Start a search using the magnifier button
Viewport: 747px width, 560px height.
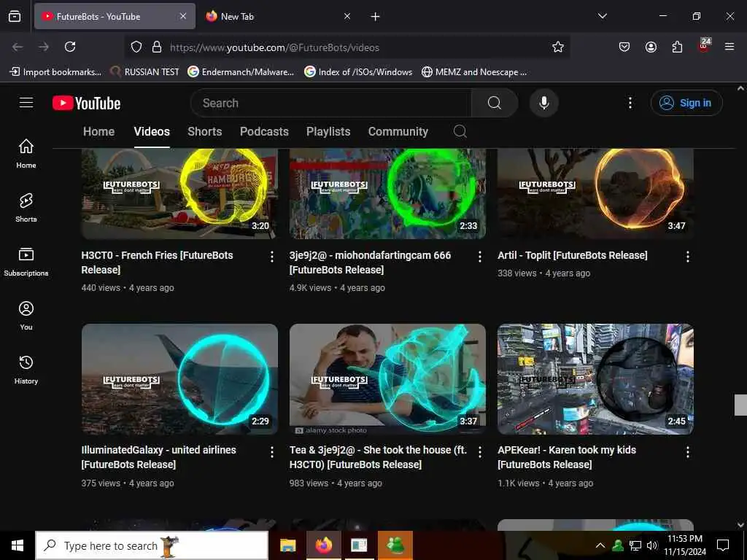[x=495, y=103]
